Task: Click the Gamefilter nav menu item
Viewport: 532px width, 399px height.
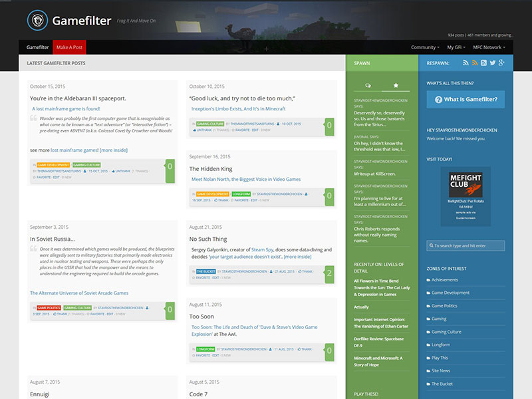Action: coord(38,47)
